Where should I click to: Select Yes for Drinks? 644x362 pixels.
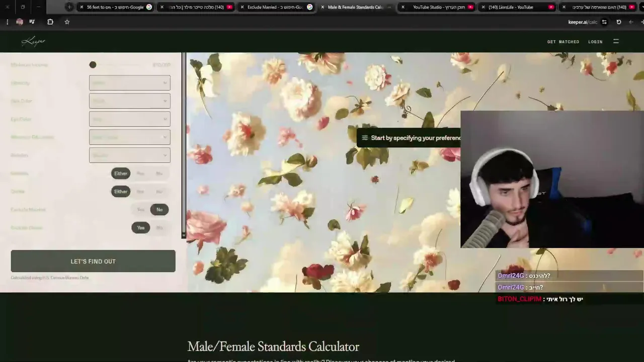140,192
